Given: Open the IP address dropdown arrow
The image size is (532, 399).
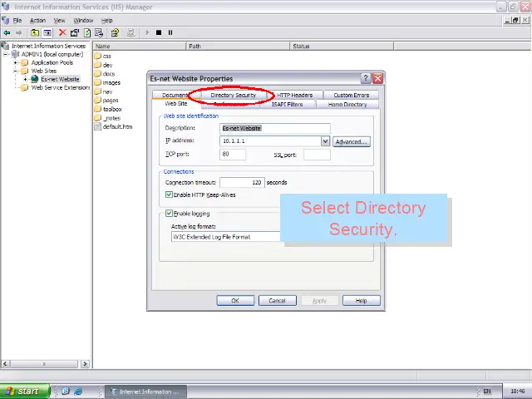Looking at the screenshot, I should 325,141.
